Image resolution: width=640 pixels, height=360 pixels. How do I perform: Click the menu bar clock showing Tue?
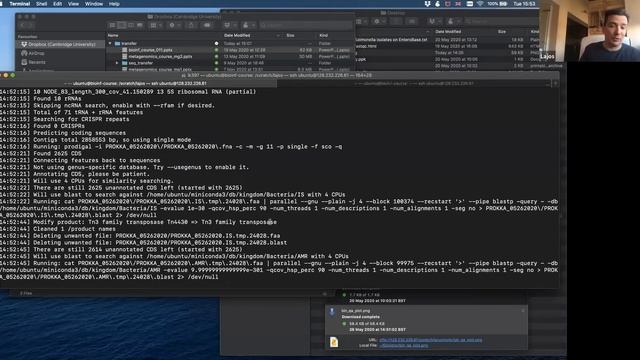pyautogui.click(x=524, y=4)
